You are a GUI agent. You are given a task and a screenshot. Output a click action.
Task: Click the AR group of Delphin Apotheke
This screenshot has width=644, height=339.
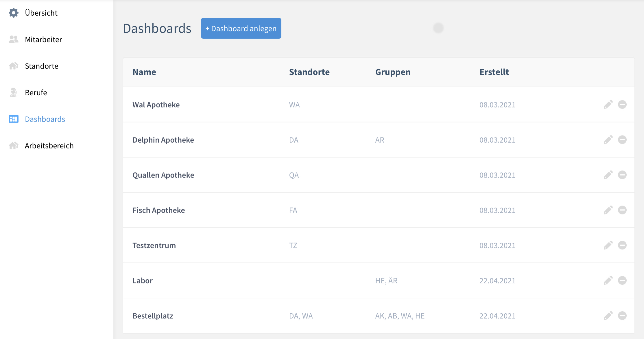tap(380, 140)
